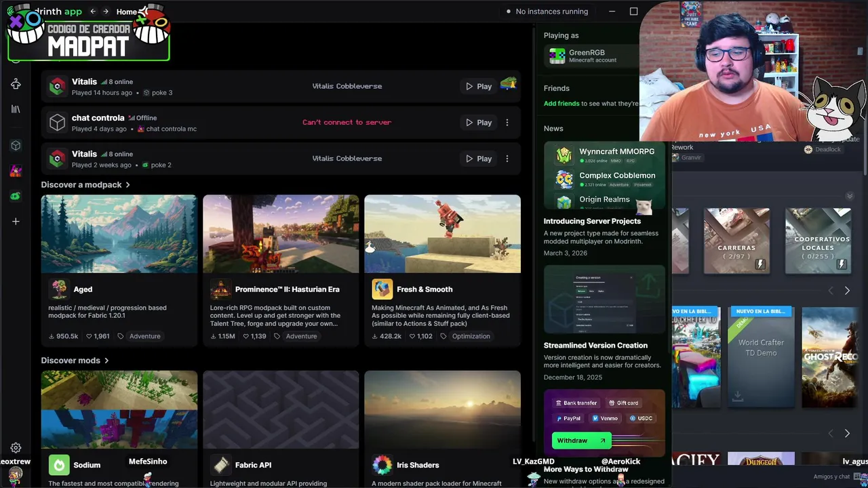Click can't connect to server message
The height and width of the screenshot is (488, 868).
347,123
